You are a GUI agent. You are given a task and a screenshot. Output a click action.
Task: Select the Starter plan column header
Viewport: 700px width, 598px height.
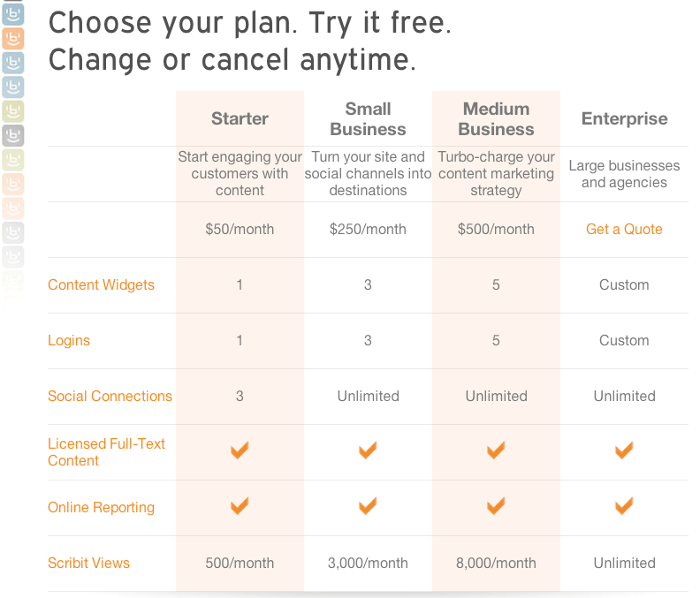[240, 118]
